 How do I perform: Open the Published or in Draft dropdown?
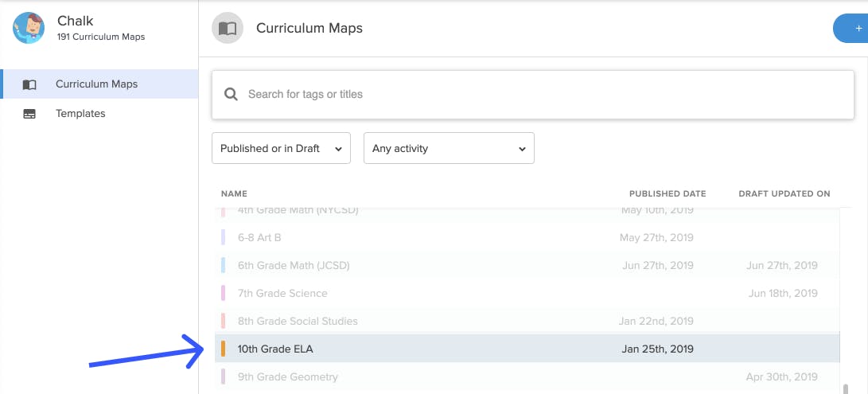tap(281, 148)
